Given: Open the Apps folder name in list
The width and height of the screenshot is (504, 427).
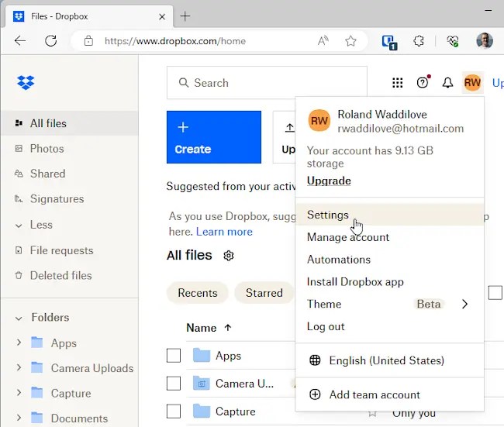Looking at the screenshot, I should tap(228, 356).
